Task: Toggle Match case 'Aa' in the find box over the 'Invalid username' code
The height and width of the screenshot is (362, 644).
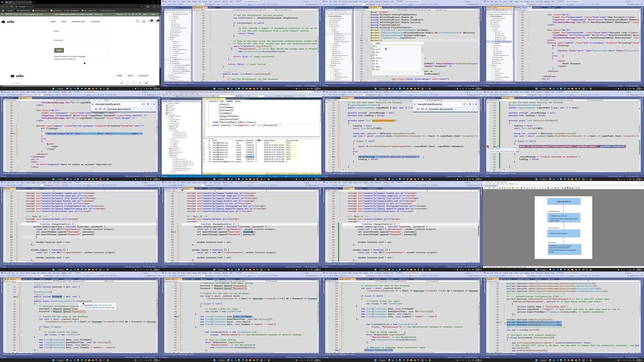Action: (x=418, y=109)
